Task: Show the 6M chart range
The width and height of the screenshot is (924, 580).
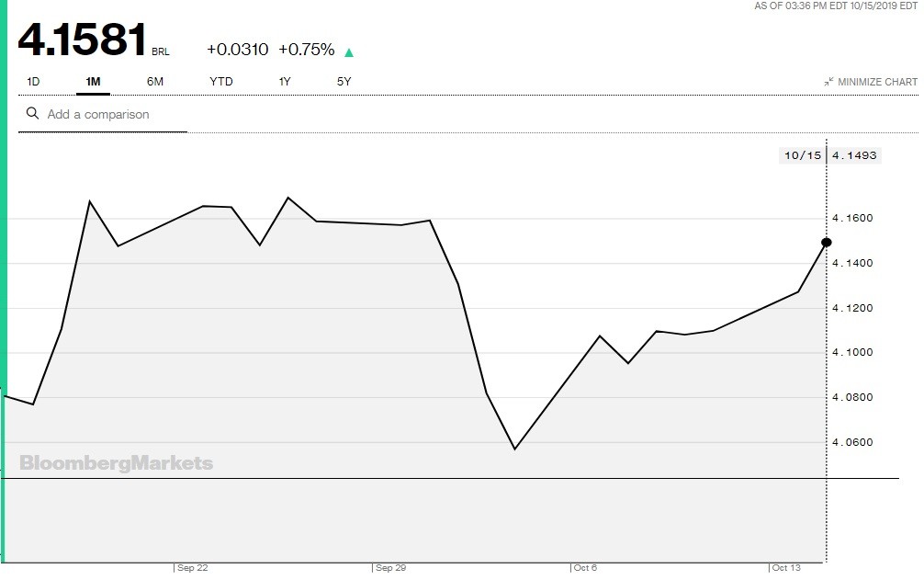Action: pos(155,82)
